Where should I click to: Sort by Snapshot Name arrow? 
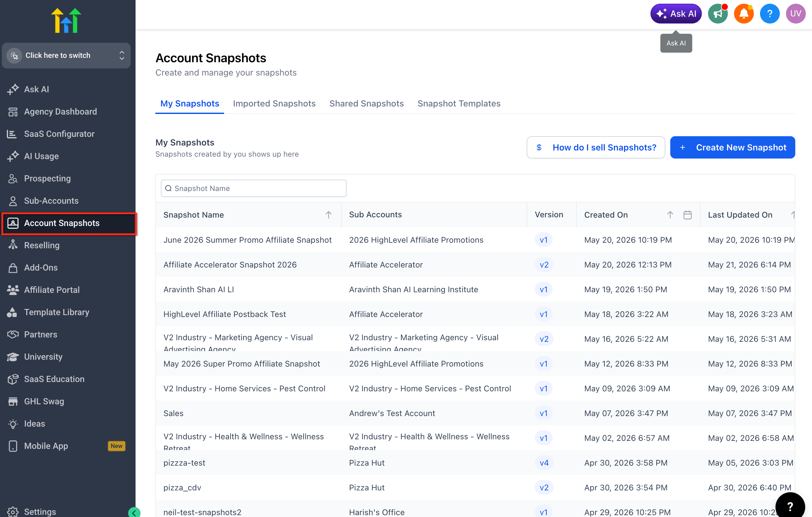click(328, 215)
